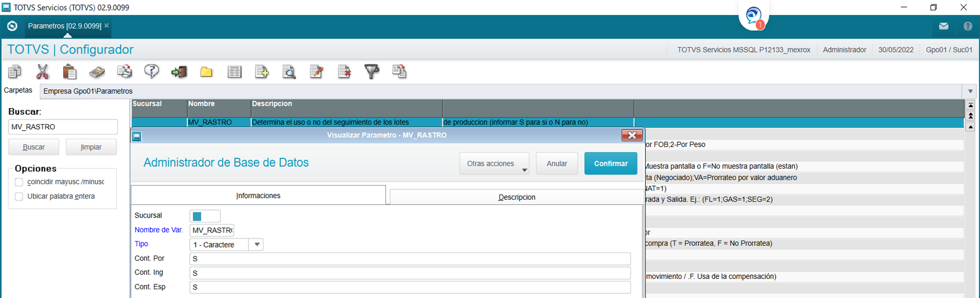Click the Buscar search input field
980x298 pixels.
point(63,127)
